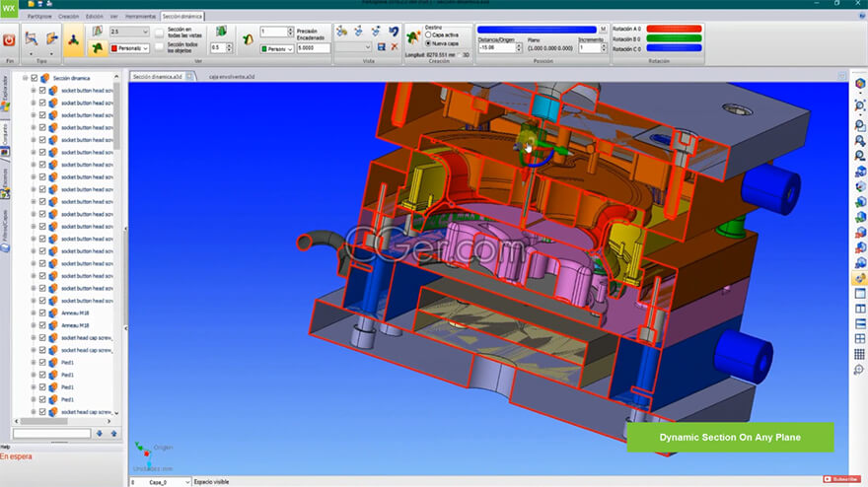Switch to four viewports layout icon
The width and height of the screenshot is (868, 487).
coord(860,339)
